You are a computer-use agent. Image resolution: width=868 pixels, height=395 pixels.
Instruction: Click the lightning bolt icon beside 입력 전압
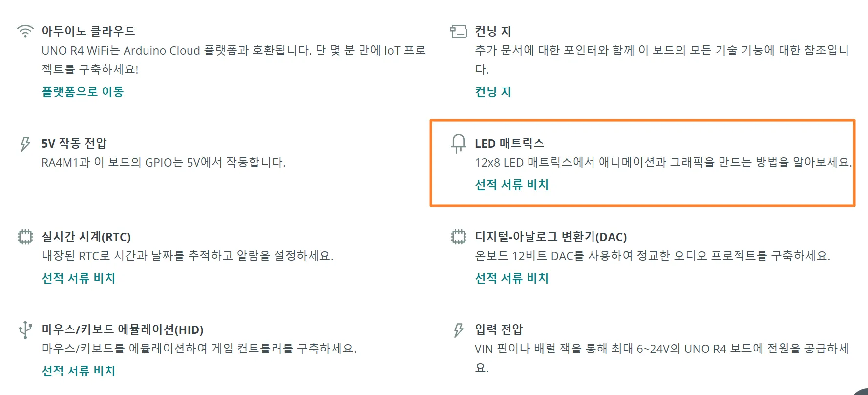[x=458, y=330]
